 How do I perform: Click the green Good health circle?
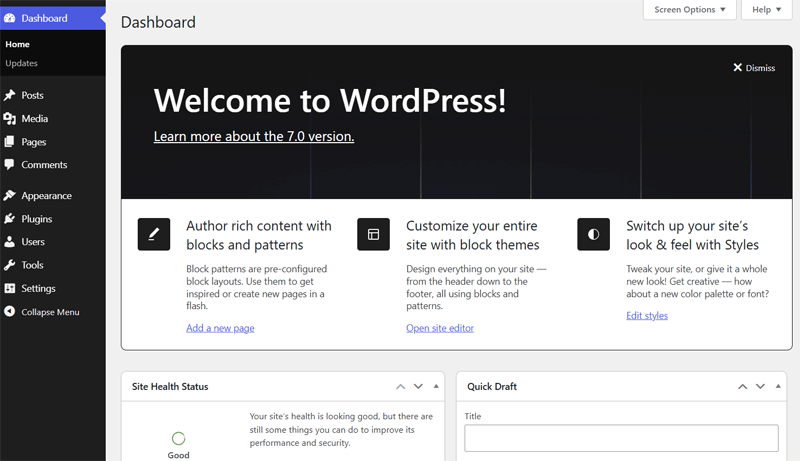(179, 438)
